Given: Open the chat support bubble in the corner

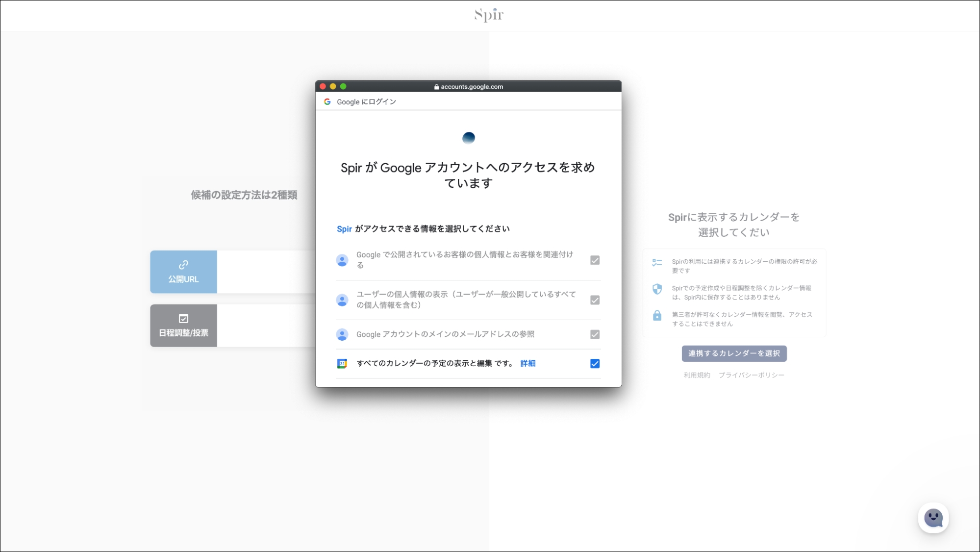Looking at the screenshot, I should (933, 517).
